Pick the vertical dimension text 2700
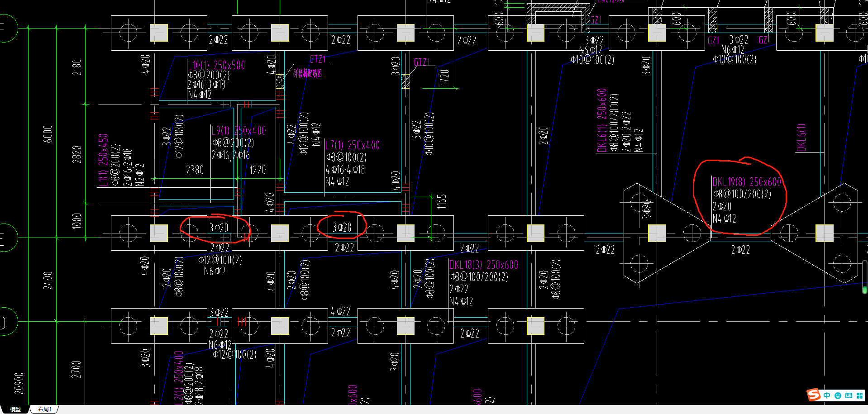This screenshot has height=414, width=868. tap(77, 369)
